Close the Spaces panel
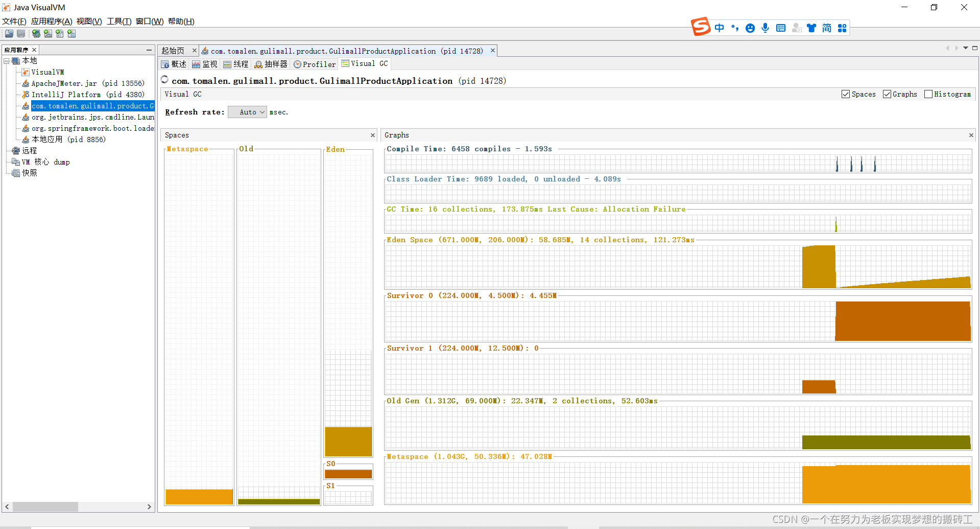980x529 pixels. [373, 135]
